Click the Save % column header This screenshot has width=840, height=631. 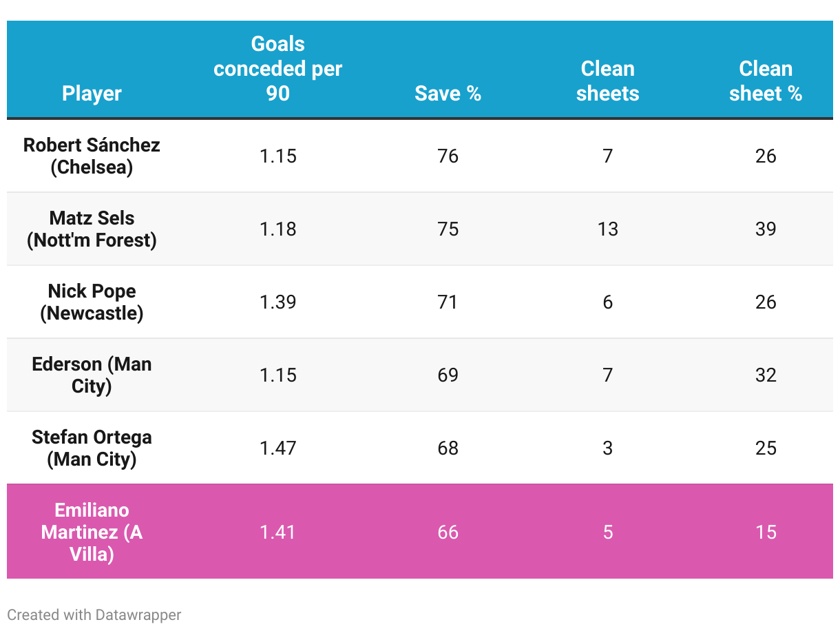[448, 94]
